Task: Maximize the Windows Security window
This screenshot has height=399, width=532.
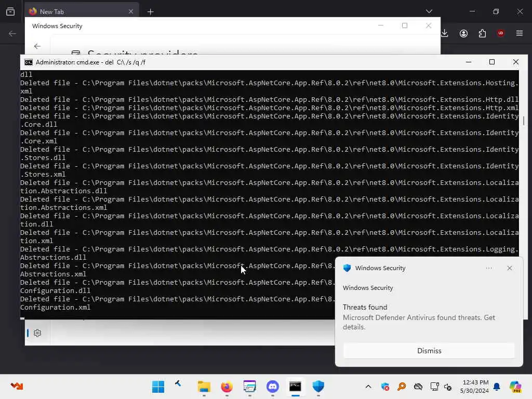Action: 404,25
